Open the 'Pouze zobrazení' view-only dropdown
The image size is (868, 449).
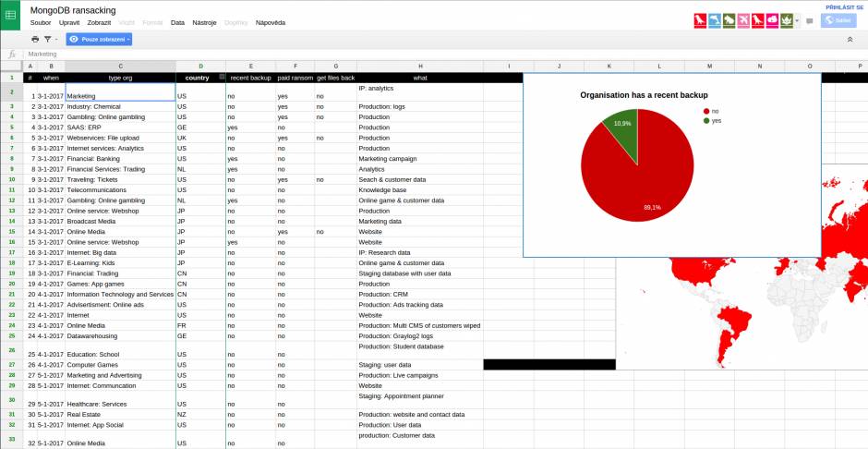click(99, 40)
